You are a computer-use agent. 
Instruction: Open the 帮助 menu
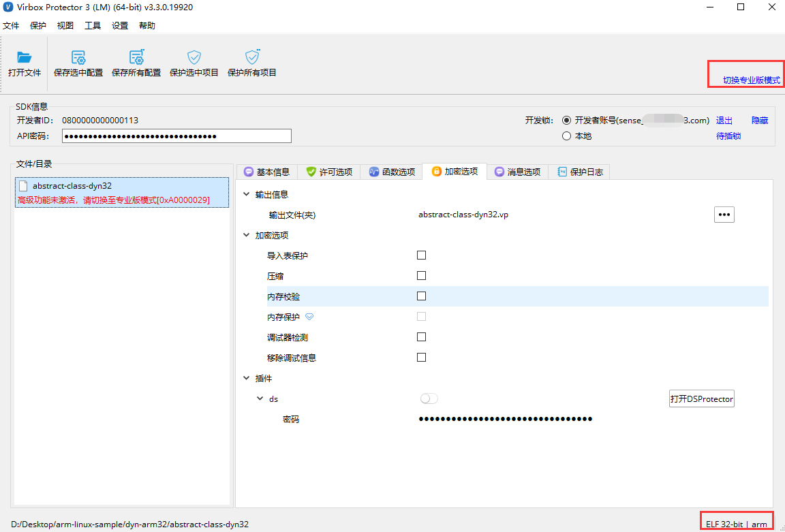click(147, 25)
